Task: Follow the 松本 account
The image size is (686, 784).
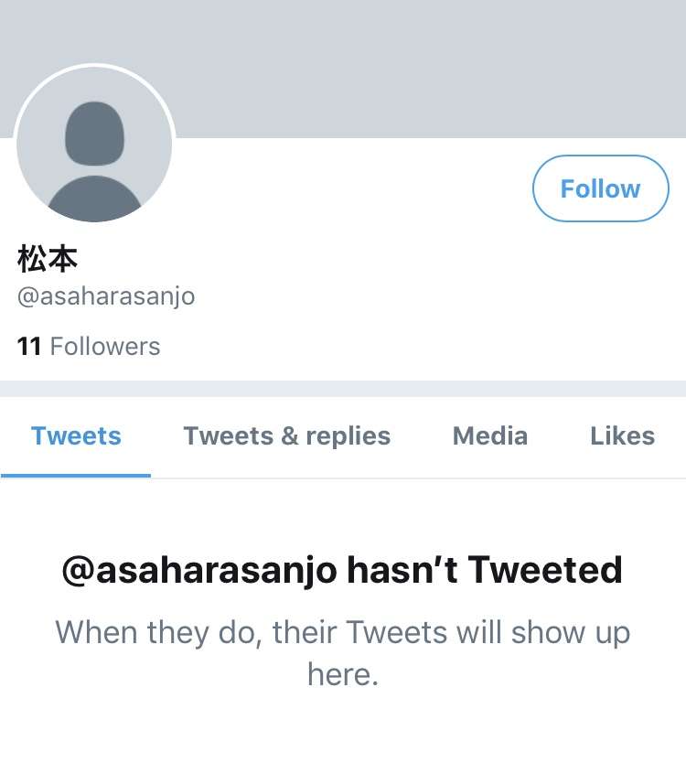Action: point(601,188)
